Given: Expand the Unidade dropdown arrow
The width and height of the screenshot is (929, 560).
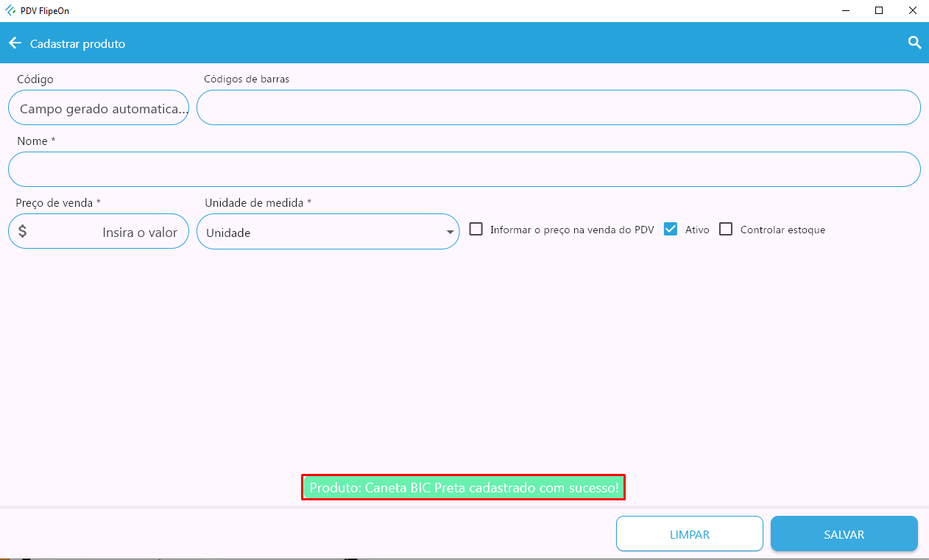Looking at the screenshot, I should click(450, 233).
